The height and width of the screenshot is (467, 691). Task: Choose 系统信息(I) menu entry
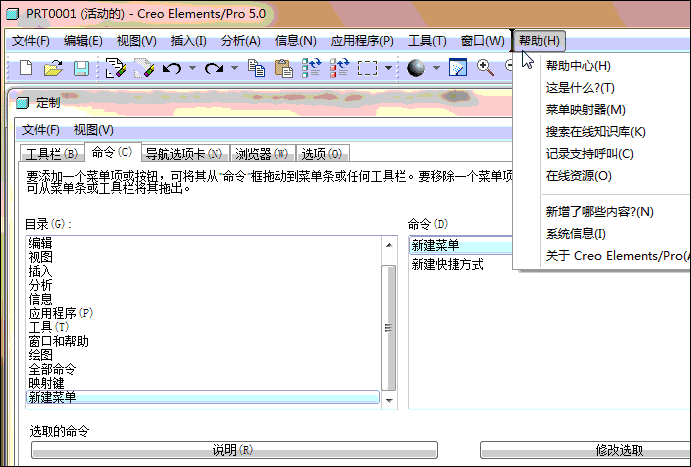click(576, 234)
